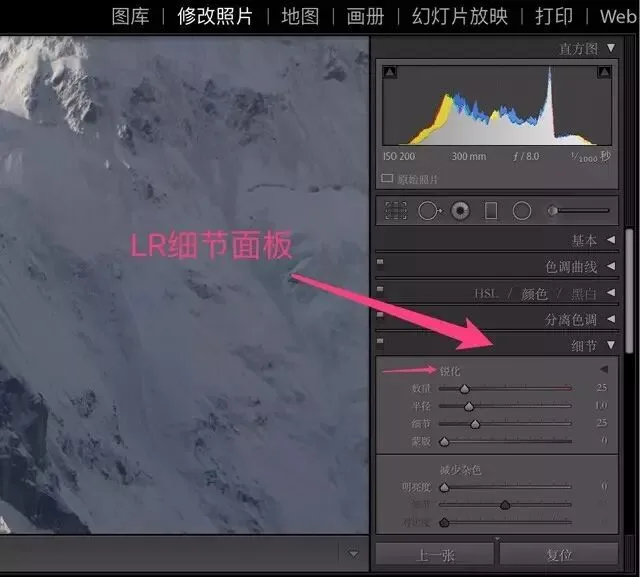Click the tool strip brush size slider
The image size is (640, 577).
578,211
